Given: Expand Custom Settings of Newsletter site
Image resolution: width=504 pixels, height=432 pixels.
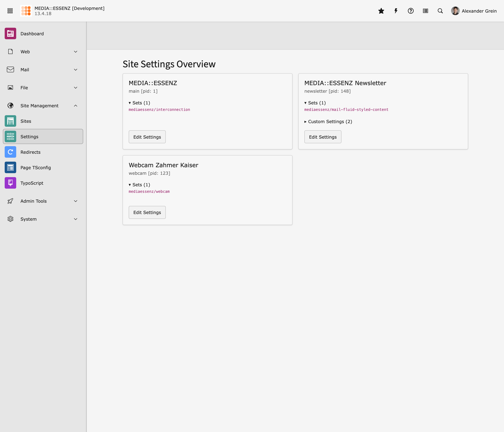Looking at the screenshot, I should pos(328,122).
